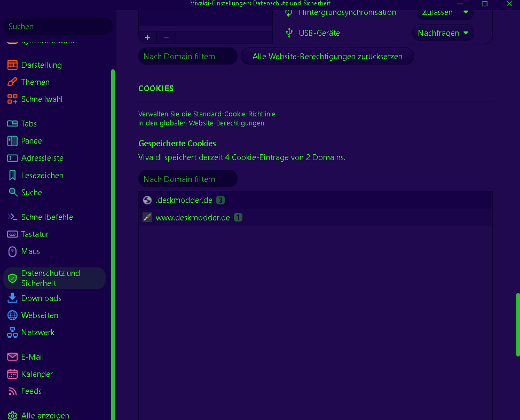The height and width of the screenshot is (420, 520).
Task: Open the Downloads settings section
Action: click(41, 298)
